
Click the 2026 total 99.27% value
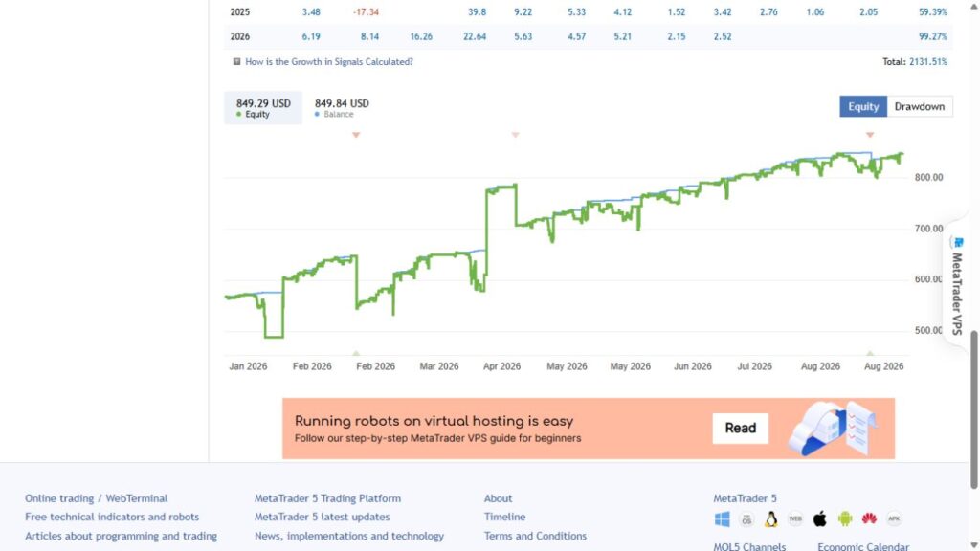932,37
